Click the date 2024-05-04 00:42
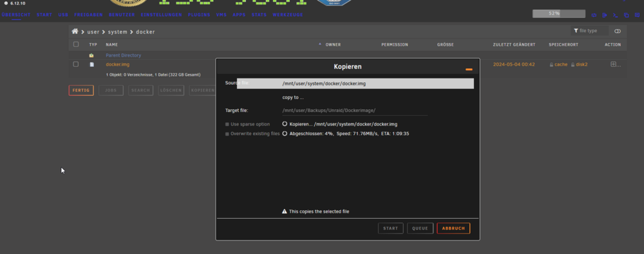644x254 pixels. (x=514, y=64)
